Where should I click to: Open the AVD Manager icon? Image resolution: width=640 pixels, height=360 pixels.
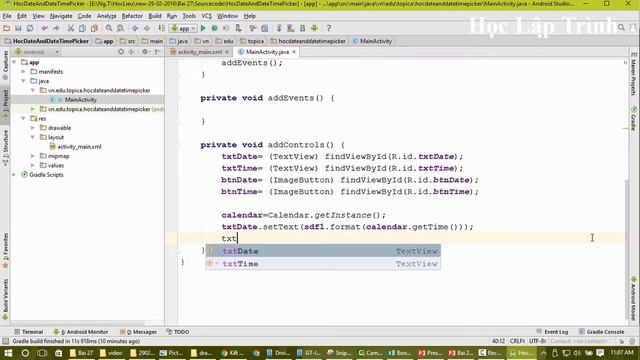click(x=291, y=28)
